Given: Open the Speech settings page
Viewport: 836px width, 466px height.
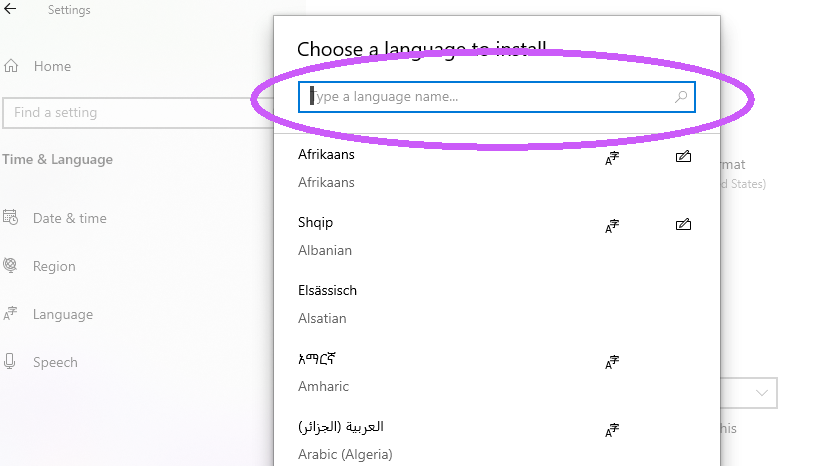Looking at the screenshot, I should coord(55,362).
